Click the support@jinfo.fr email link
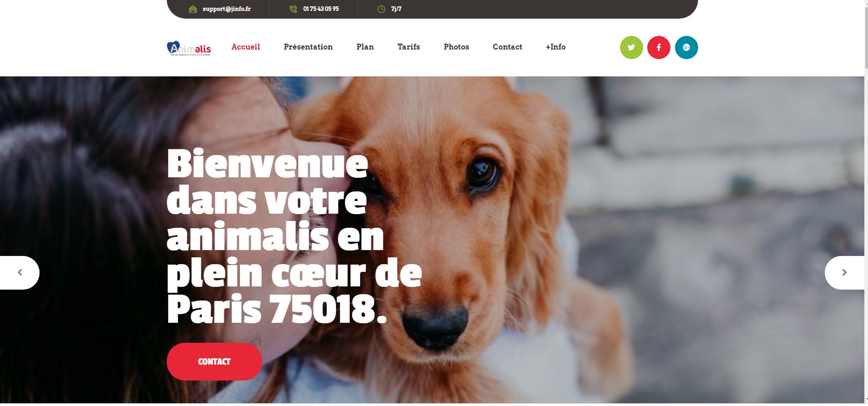Screen dimensions: 868x406 (x=227, y=9)
